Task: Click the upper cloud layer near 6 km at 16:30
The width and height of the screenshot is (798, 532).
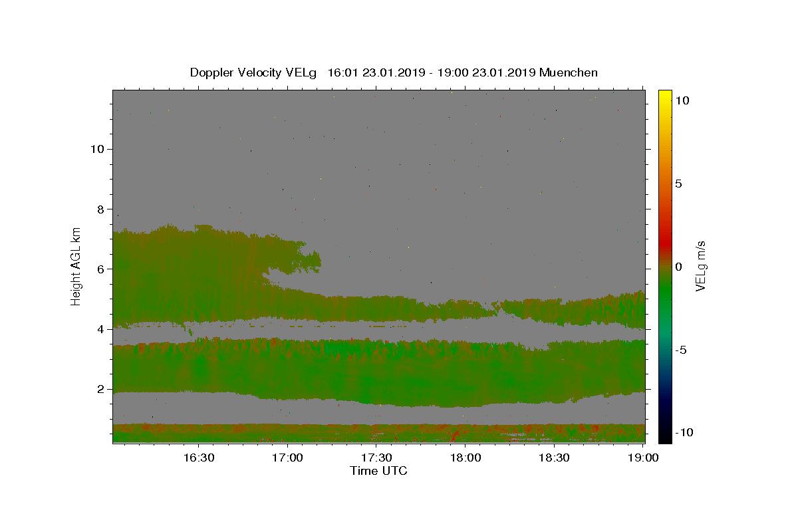Action: coord(198,269)
